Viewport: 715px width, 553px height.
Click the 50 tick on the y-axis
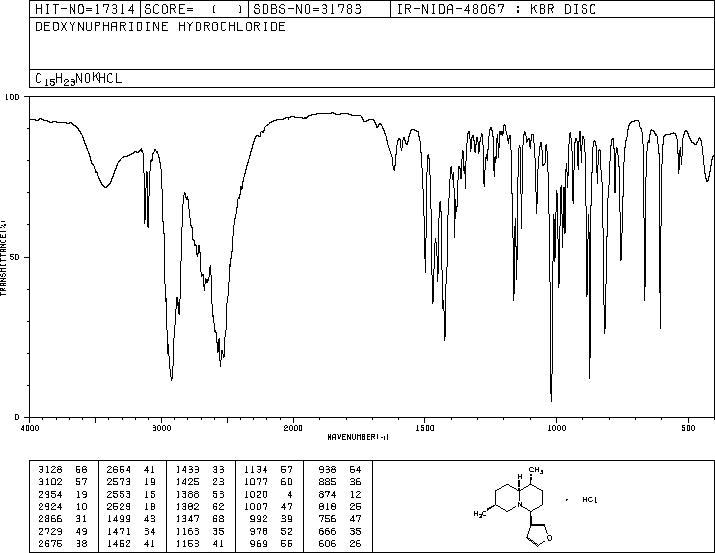pos(16,257)
